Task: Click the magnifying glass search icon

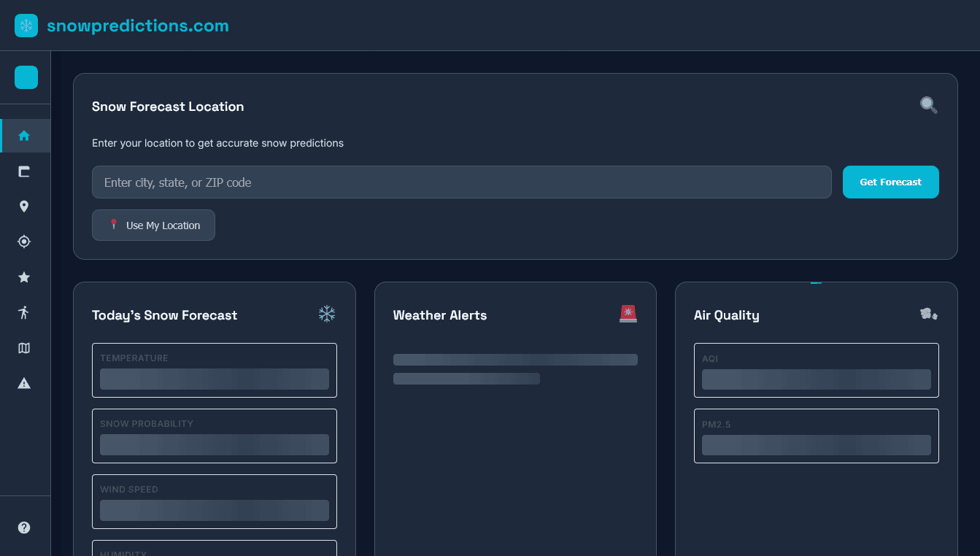Action: click(928, 105)
